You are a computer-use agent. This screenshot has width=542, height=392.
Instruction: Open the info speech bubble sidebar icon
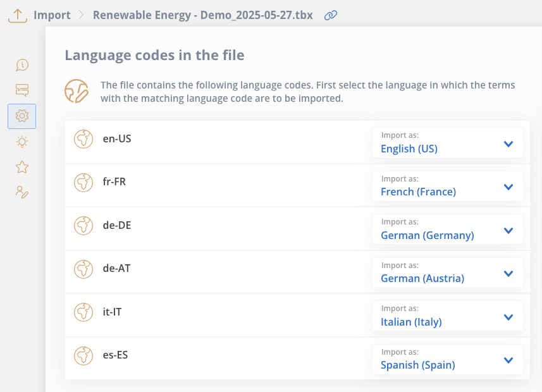point(22,65)
